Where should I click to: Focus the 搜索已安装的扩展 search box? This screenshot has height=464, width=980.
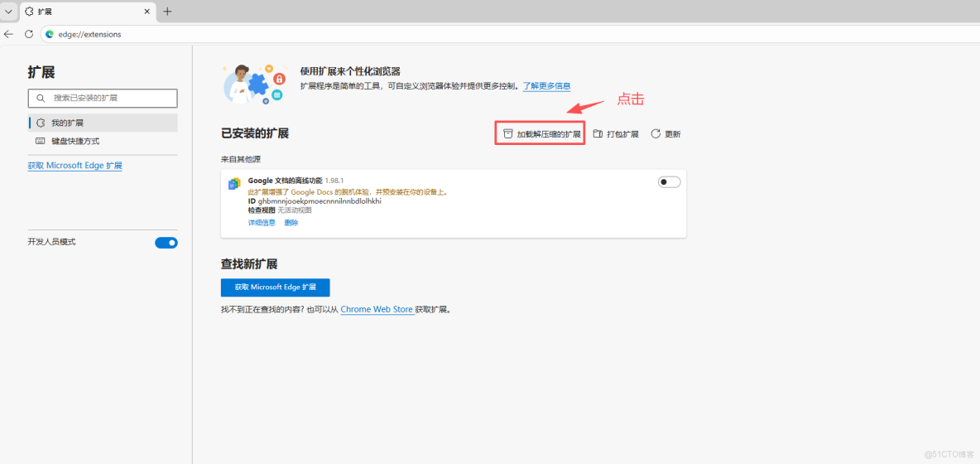(103, 98)
